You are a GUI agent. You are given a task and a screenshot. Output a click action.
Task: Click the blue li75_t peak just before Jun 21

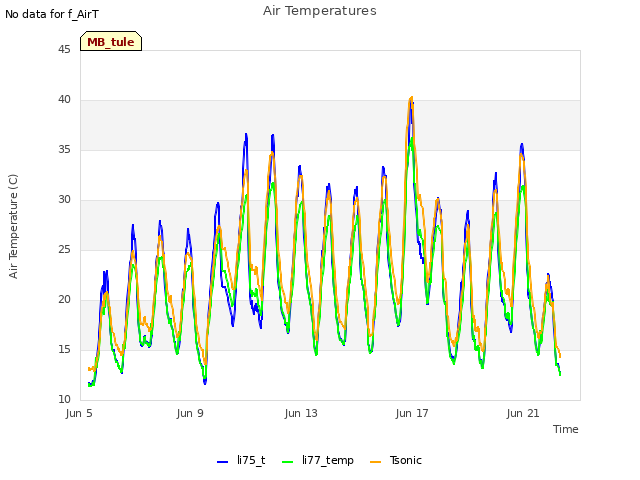[x=522, y=144]
